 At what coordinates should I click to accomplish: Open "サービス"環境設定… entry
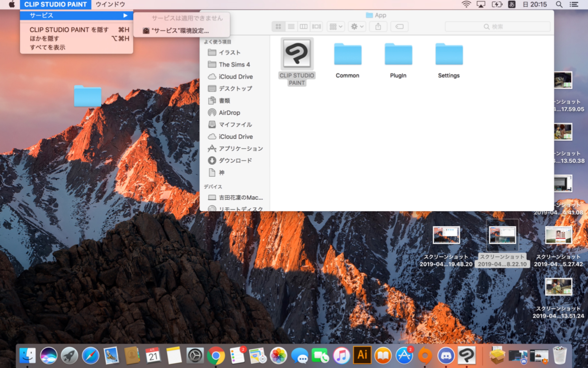coord(180,31)
